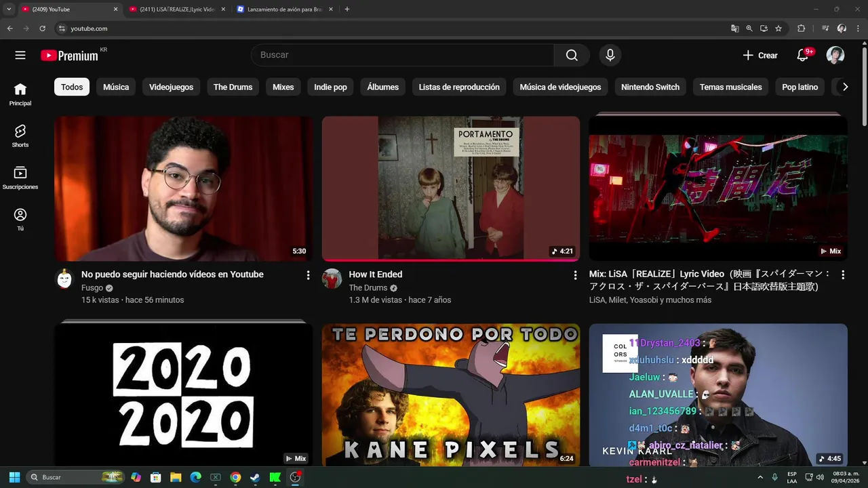Open more options for Fusgo video

point(308,275)
